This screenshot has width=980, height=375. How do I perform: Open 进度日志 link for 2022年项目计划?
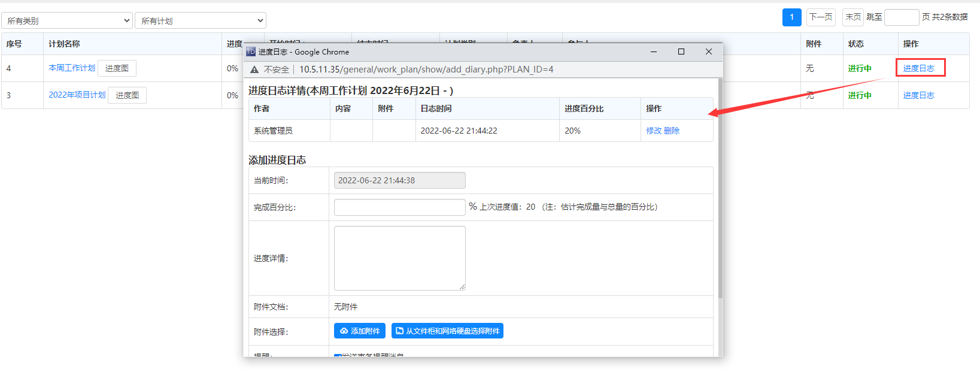[918, 95]
